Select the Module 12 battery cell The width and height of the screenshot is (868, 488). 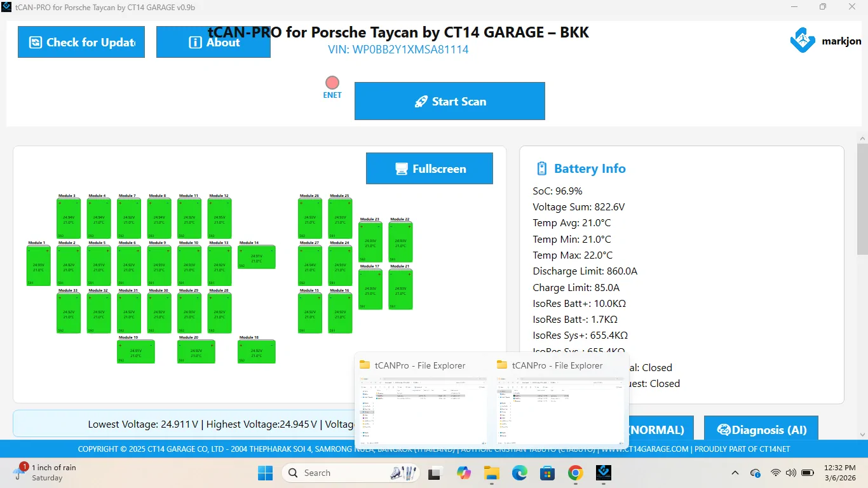(x=219, y=219)
